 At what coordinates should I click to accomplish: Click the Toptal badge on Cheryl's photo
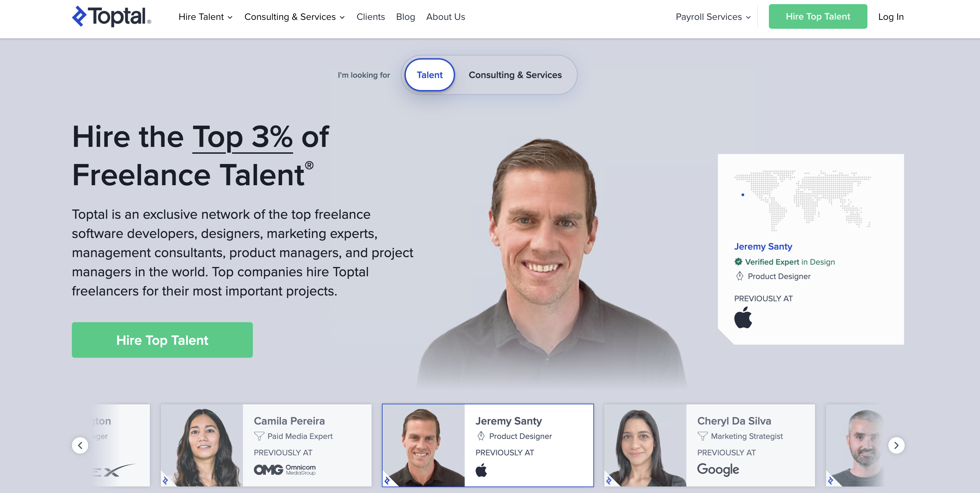click(x=609, y=480)
